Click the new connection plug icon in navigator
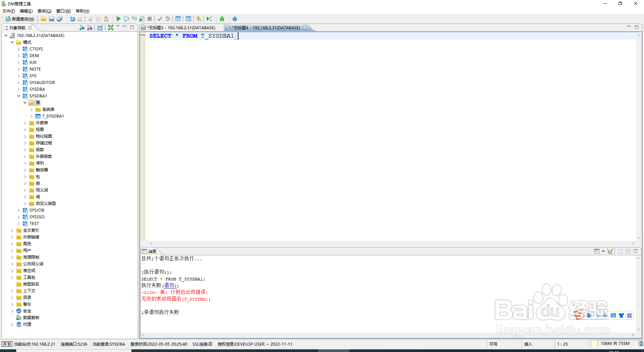Screen dimensions: 644x352 pos(82,28)
